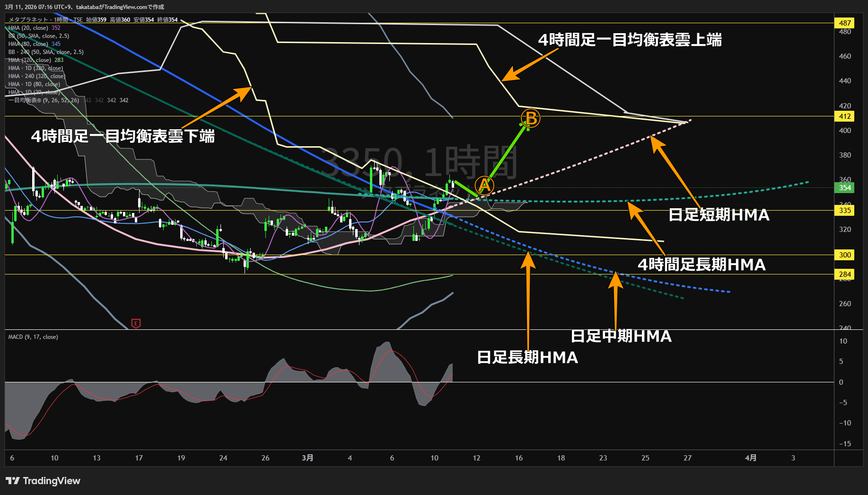Click the 日足短期HMA text annotation
The height and width of the screenshot is (495, 868).
(x=719, y=215)
